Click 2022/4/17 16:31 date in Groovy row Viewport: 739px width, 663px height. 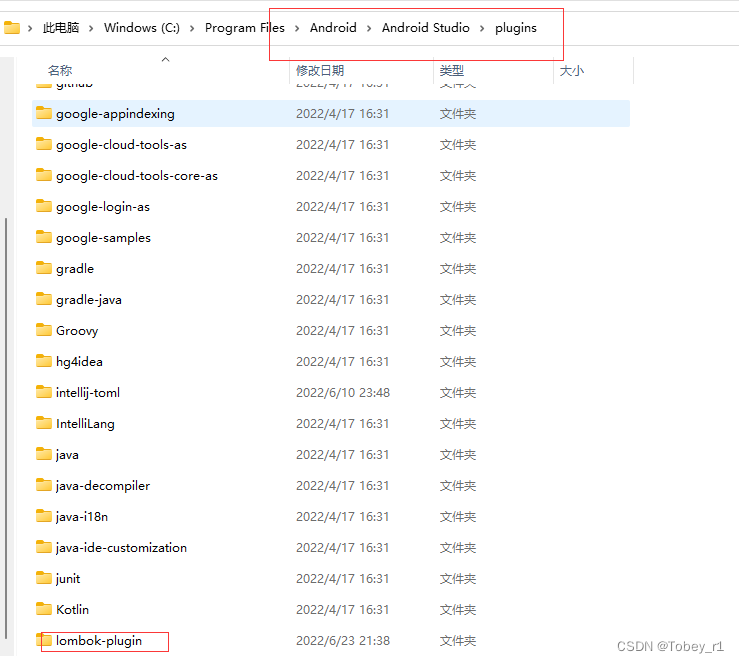coord(342,330)
